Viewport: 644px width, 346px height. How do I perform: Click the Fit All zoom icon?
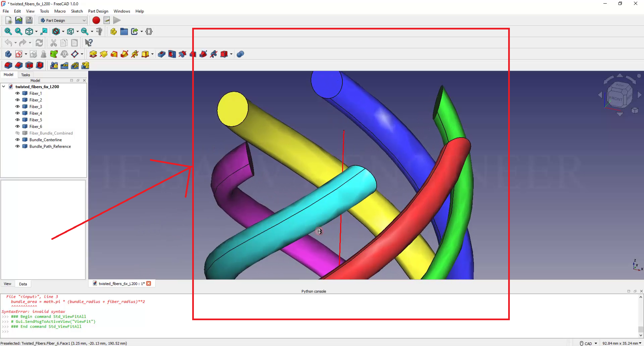[8, 31]
